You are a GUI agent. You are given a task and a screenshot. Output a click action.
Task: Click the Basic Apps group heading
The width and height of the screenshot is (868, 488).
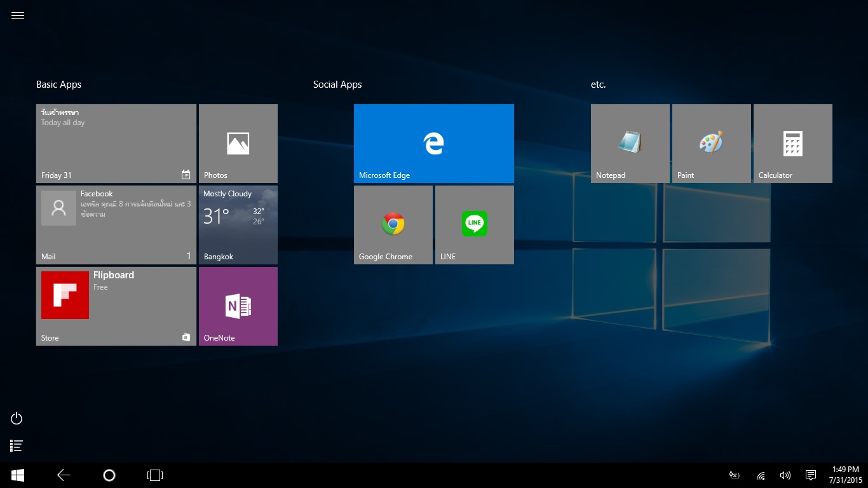pos(59,85)
